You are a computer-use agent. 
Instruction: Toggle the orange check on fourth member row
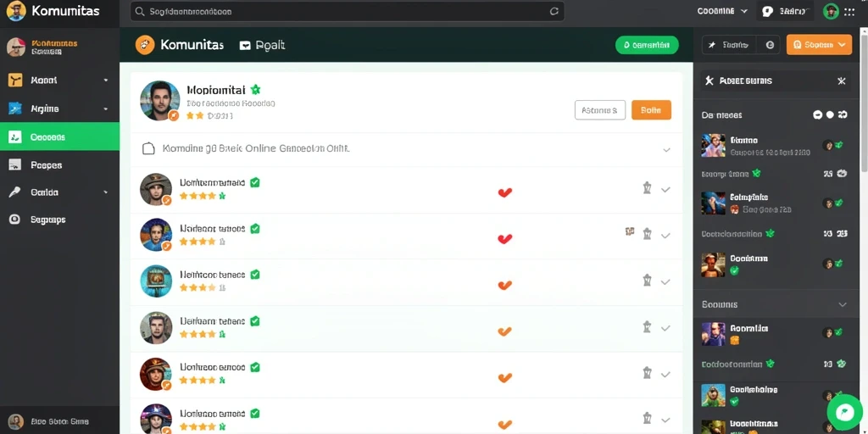pos(504,331)
